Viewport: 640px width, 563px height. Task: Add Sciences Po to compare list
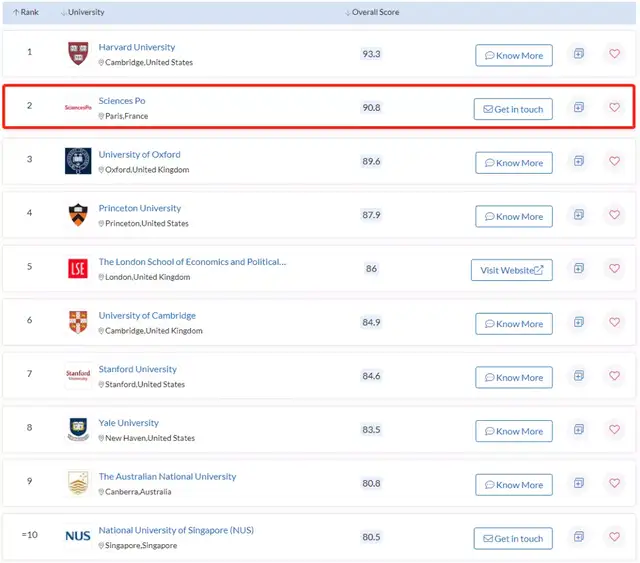click(x=578, y=107)
